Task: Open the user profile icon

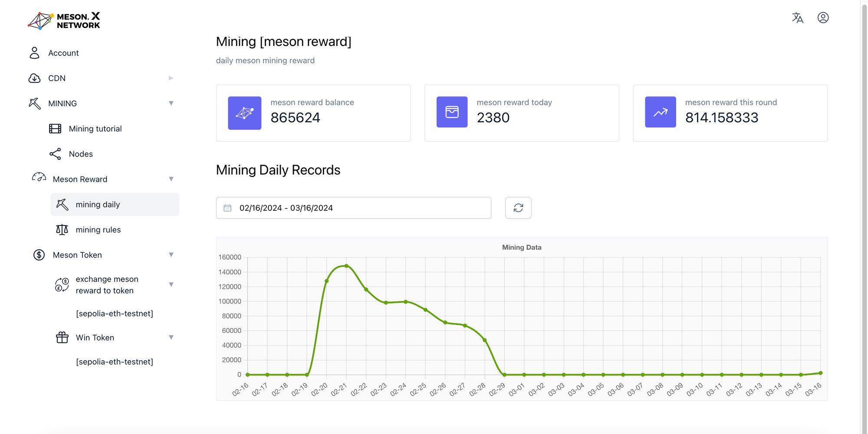Action: [x=823, y=18]
